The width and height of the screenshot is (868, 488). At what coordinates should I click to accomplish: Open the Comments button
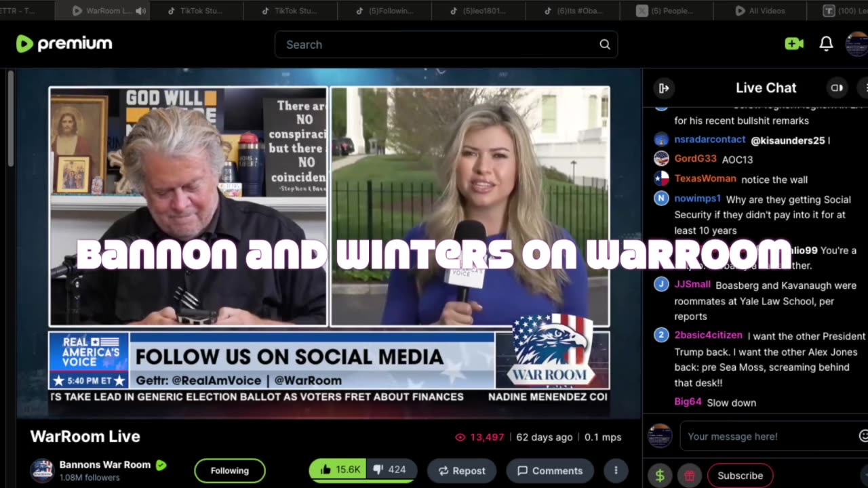pyautogui.click(x=550, y=470)
